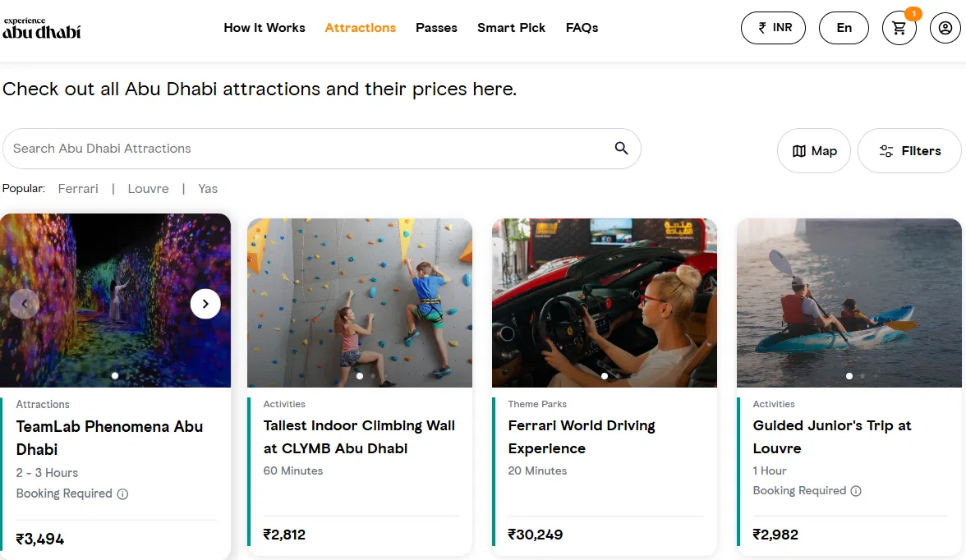Open the Filters panel
Screen dimensions: 966x560
[x=909, y=151]
